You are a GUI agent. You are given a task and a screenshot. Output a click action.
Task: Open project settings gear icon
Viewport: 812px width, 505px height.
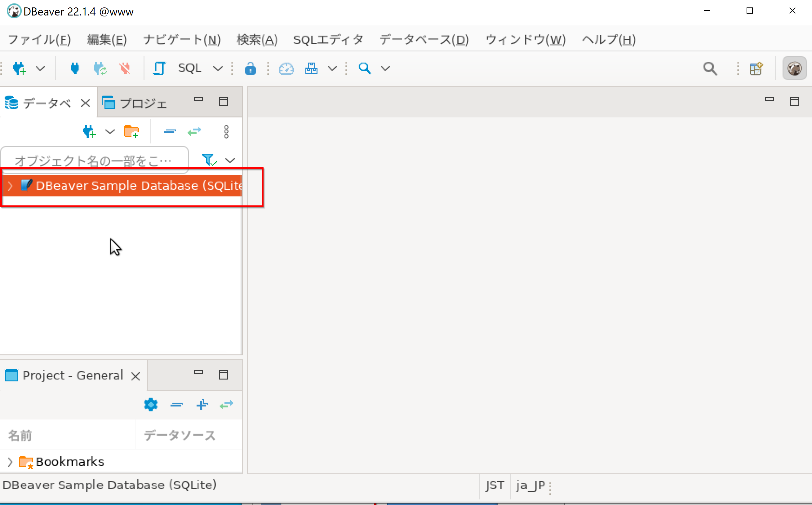(151, 405)
